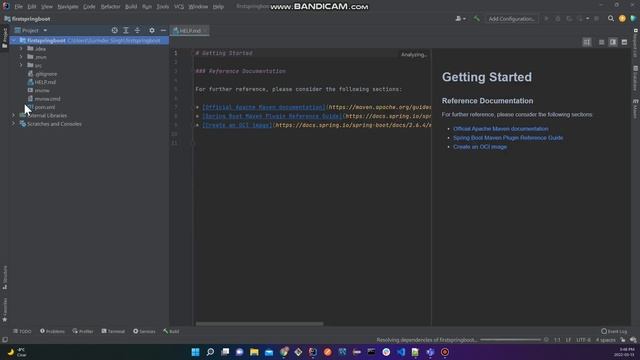The width and height of the screenshot is (640, 360).
Task: Expand the .mvn folder
Action: pos(21,57)
